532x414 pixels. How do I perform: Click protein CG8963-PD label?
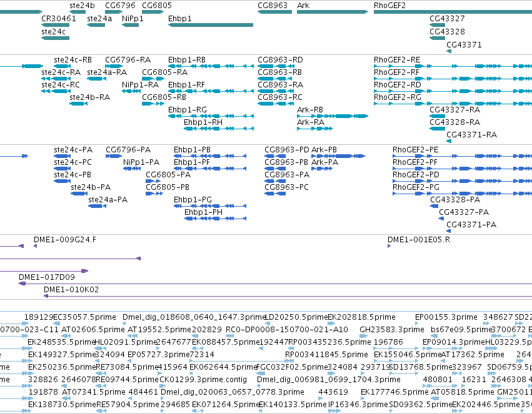tap(287, 150)
